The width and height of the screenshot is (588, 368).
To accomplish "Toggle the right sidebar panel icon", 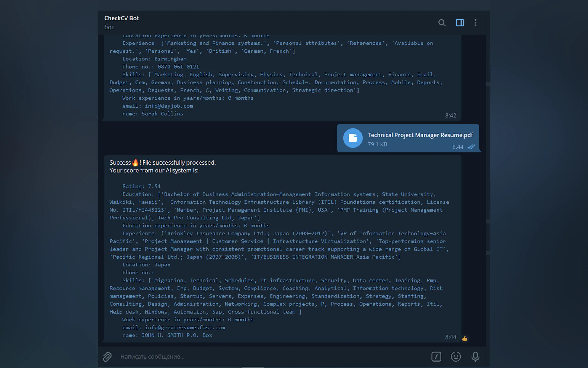I will click(460, 23).
